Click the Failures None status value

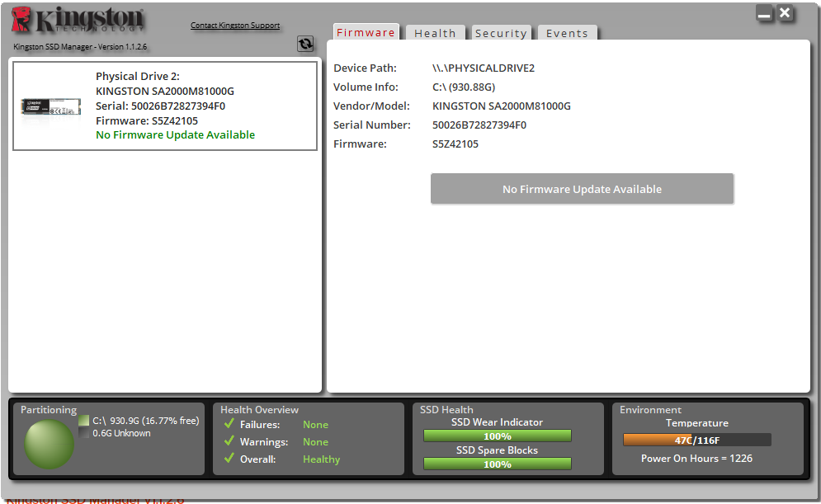tap(316, 425)
